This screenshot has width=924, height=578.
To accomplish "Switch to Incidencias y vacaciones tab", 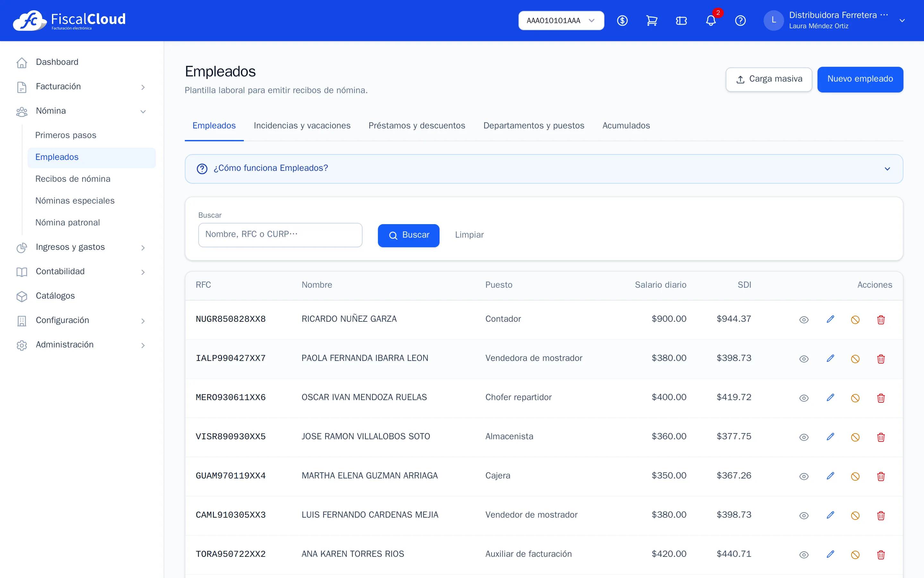I will 302,126.
